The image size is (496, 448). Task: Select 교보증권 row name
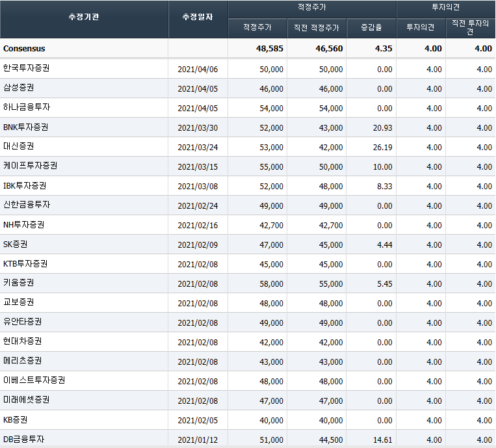pos(19,302)
